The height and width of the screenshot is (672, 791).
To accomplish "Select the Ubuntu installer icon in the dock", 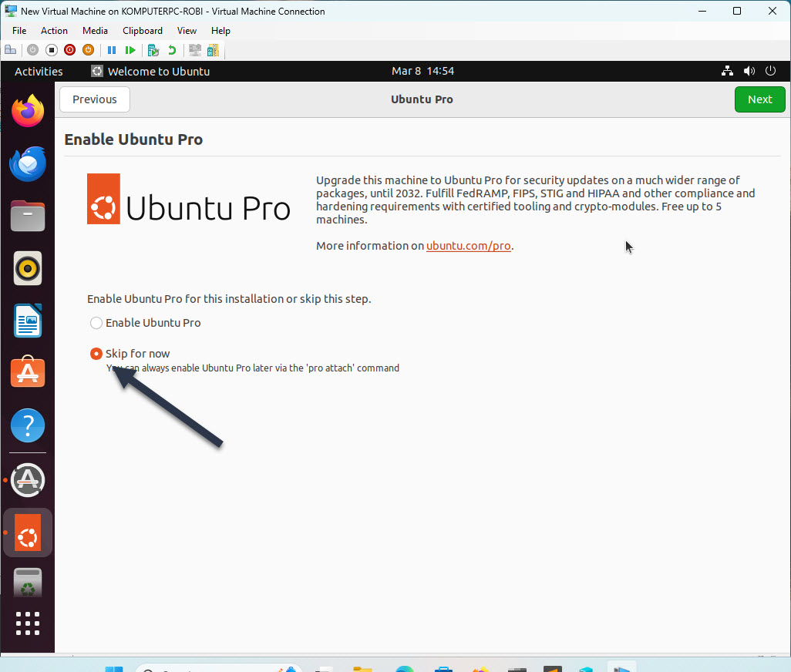I will [28, 532].
